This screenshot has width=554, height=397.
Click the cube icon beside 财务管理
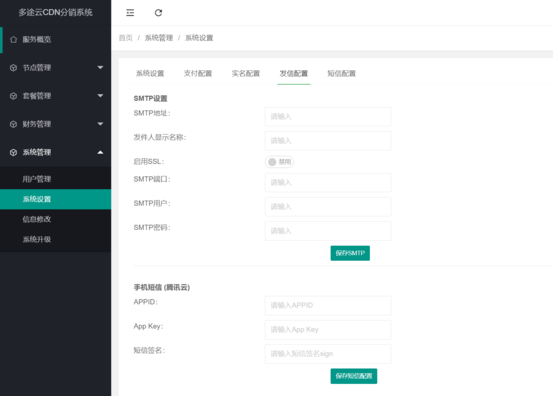click(13, 124)
